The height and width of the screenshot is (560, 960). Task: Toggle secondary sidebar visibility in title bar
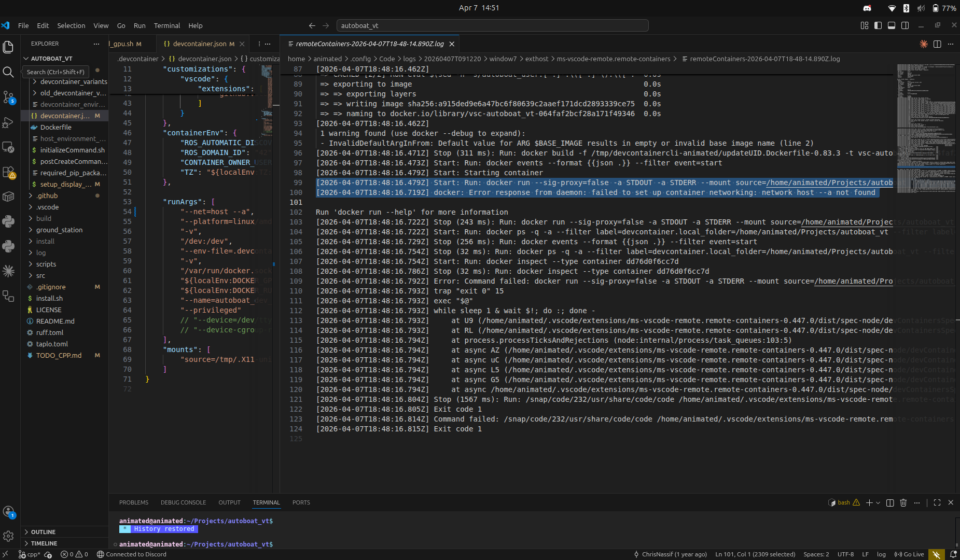point(905,25)
